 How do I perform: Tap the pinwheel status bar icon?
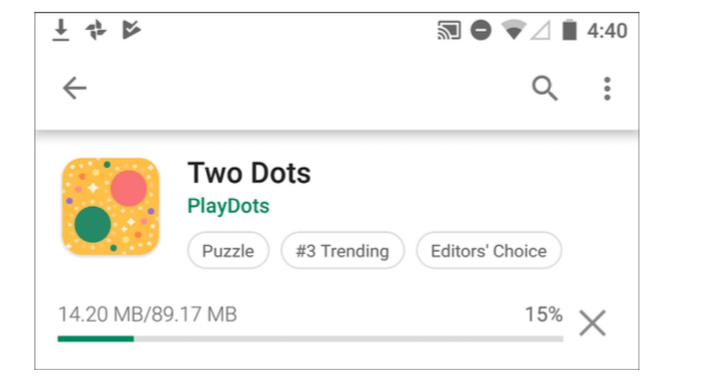pos(96,30)
